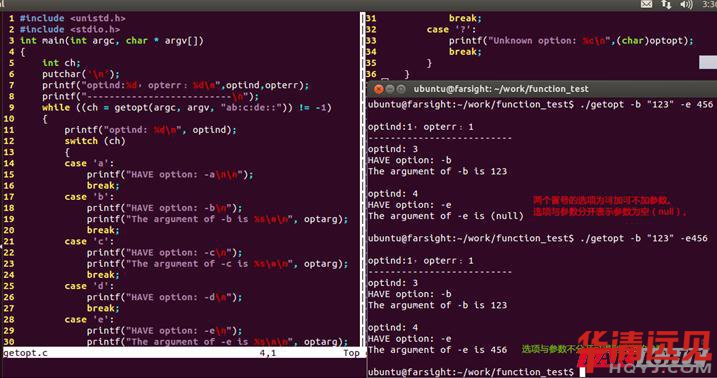Screen dimensions: 717x378
Task: Place cursor on #include <unistd.h> line
Action: coord(72,19)
